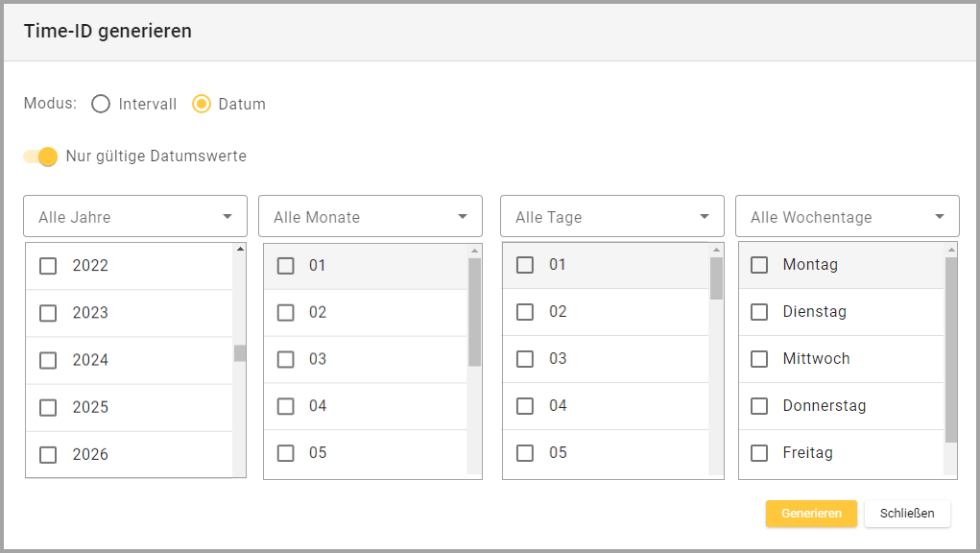Enable the 2026 year checkbox
Viewport: 980px width, 553px height.
(x=48, y=454)
